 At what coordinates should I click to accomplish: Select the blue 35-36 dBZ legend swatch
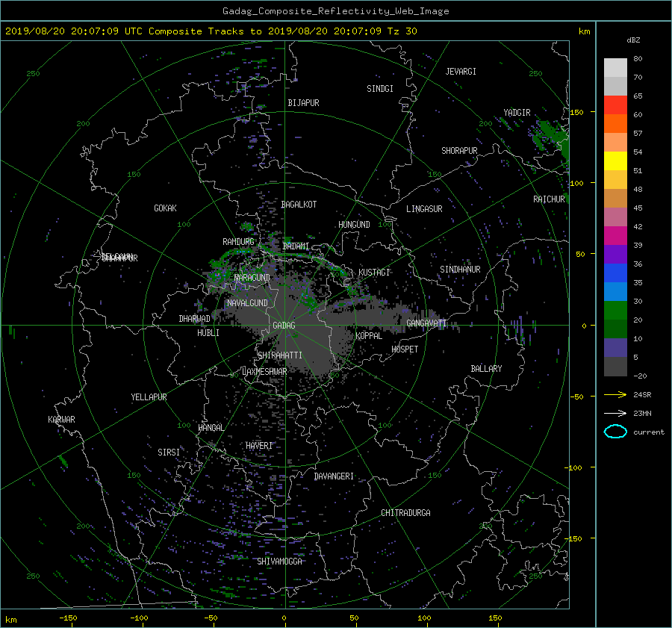615,273
